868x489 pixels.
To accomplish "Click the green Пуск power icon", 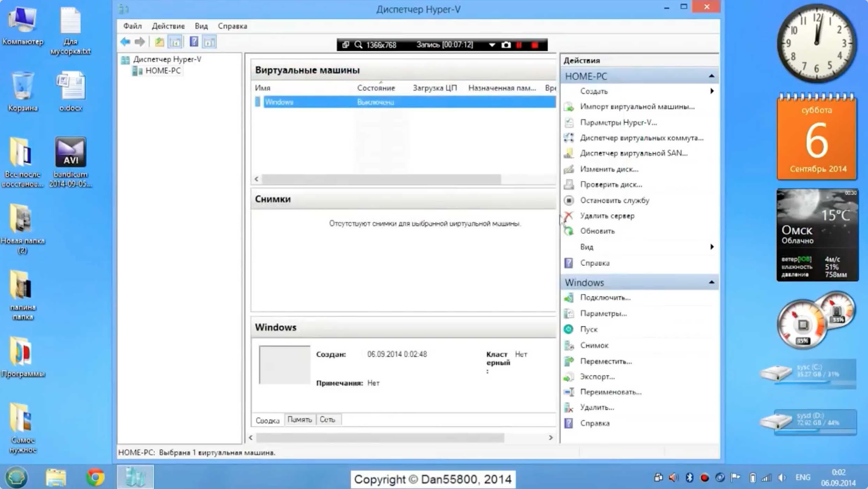I will 569,329.
